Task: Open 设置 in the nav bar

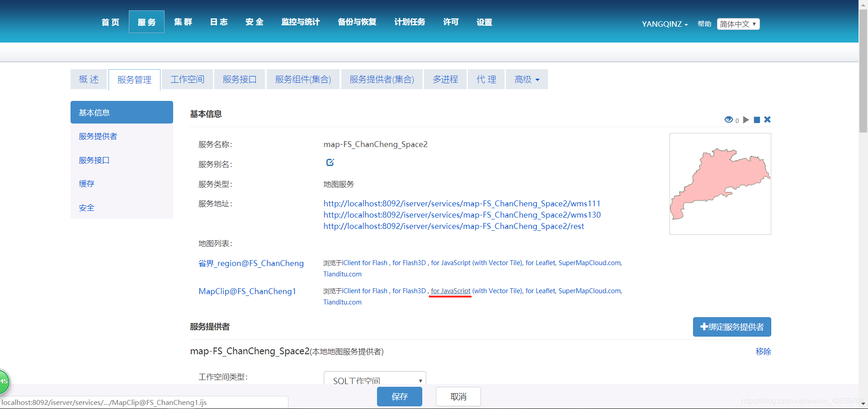Action: click(x=484, y=22)
